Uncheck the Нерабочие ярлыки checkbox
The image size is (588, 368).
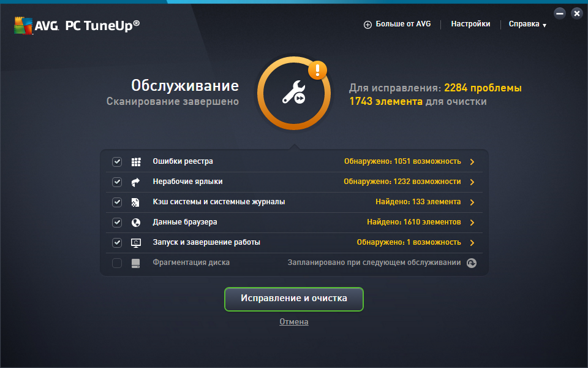117,182
